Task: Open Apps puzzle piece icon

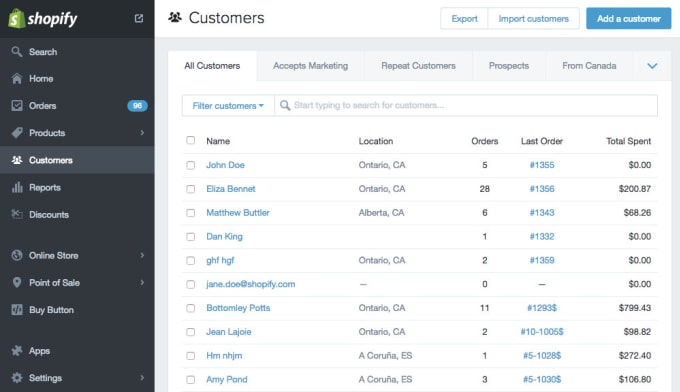Action: (16, 350)
